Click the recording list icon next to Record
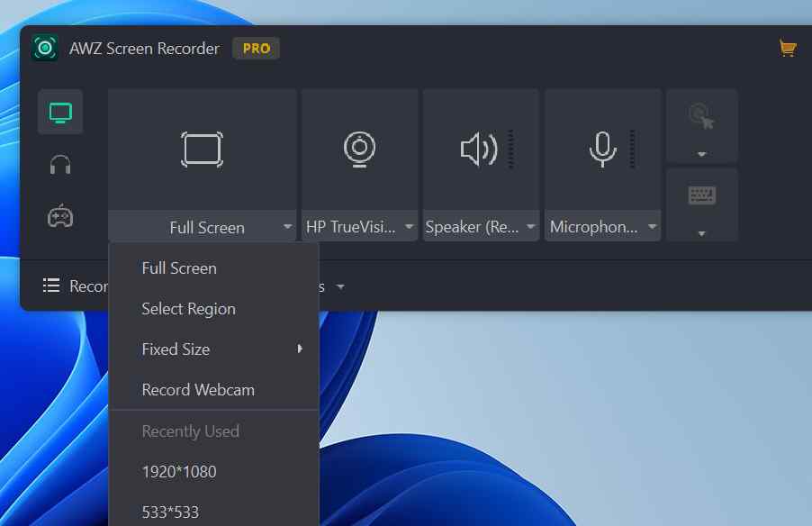The image size is (812, 526). 51,286
